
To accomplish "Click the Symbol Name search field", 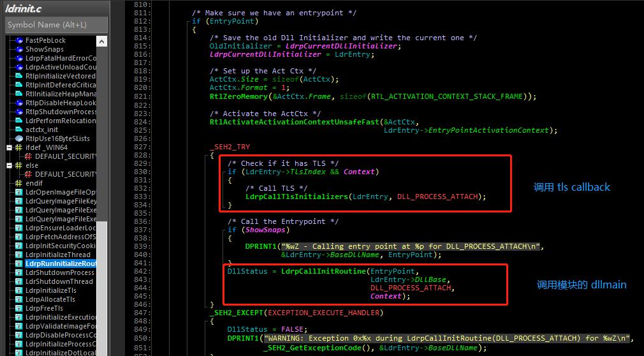I will 55,25.
